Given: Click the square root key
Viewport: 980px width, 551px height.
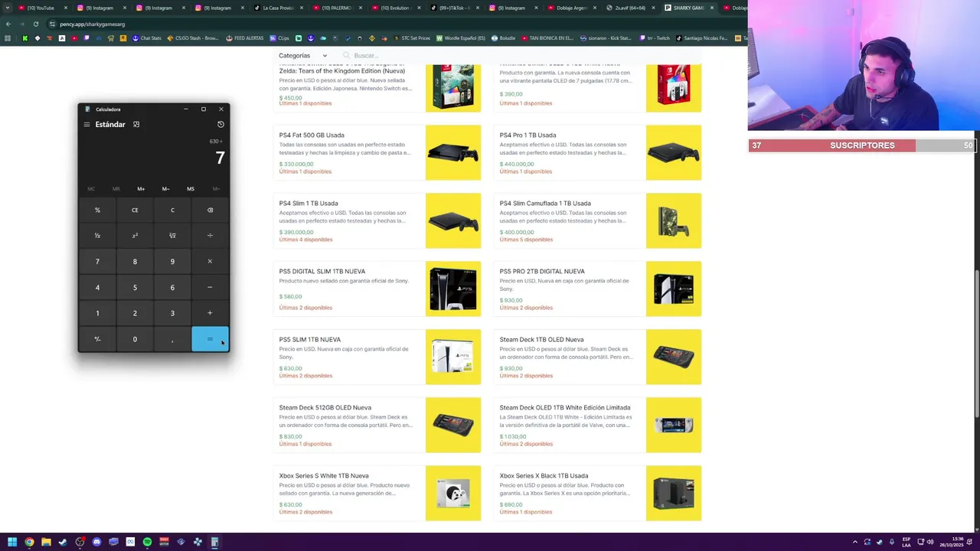Looking at the screenshot, I should coord(172,236).
